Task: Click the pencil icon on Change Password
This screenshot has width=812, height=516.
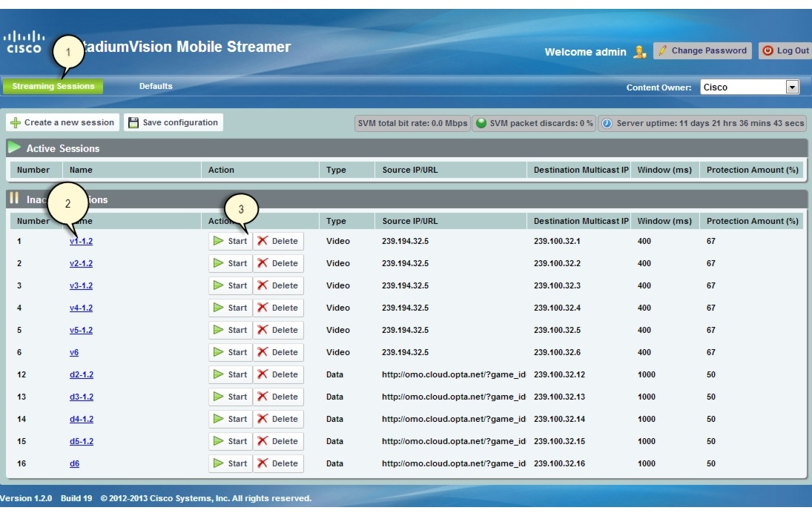Action: point(662,50)
